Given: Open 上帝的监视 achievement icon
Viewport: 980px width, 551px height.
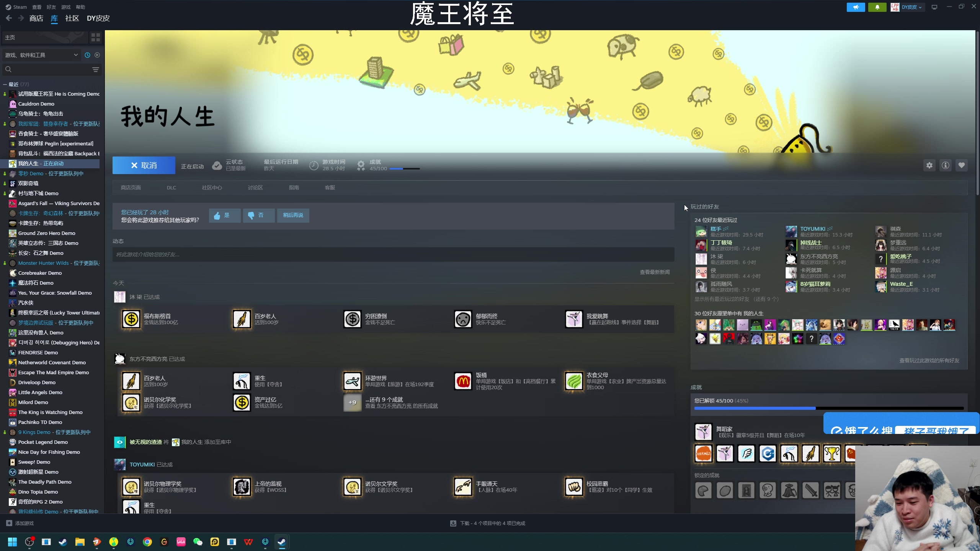Looking at the screenshot, I should tap(242, 487).
